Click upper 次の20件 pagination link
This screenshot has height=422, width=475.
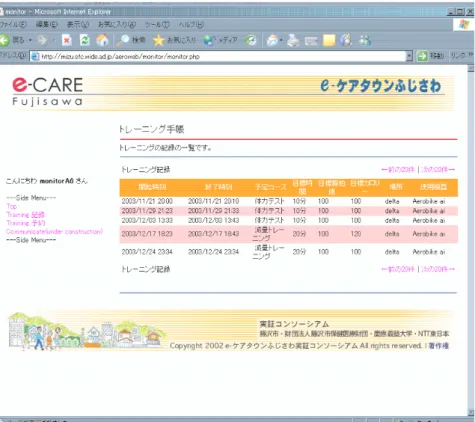coord(438,170)
